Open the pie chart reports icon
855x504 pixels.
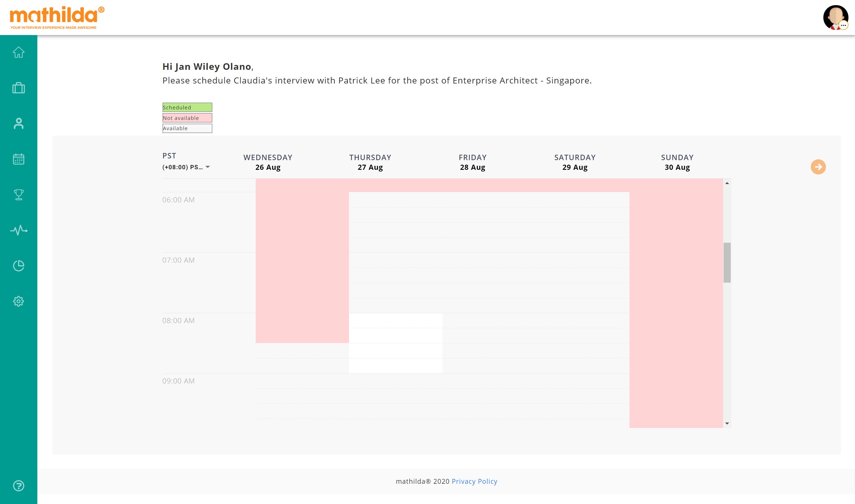(x=19, y=266)
